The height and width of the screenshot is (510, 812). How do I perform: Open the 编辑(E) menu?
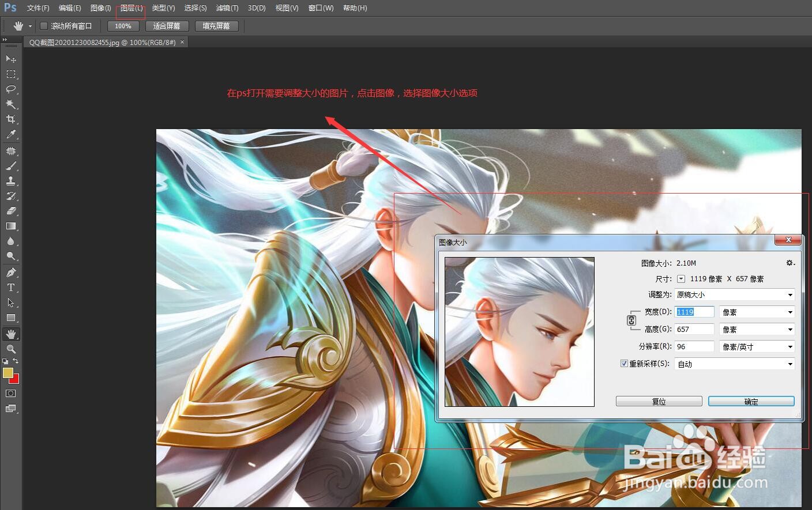(70, 8)
